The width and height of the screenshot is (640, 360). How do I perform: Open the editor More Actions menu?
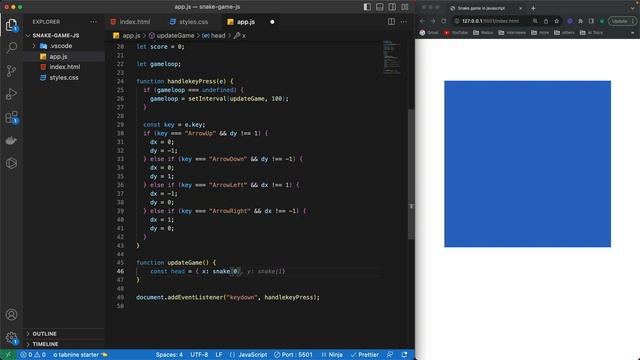coord(404,22)
